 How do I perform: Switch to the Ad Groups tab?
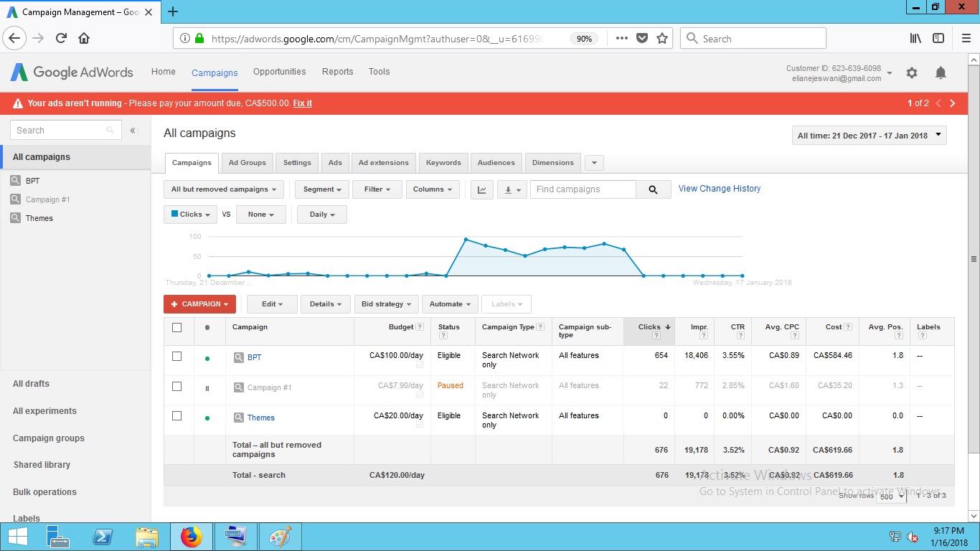tap(247, 163)
